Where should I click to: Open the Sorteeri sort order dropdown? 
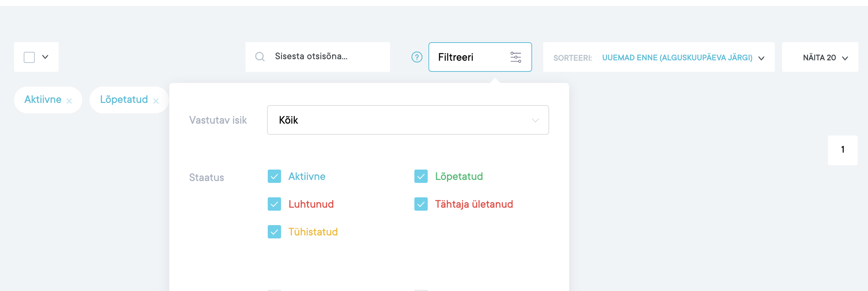pyautogui.click(x=677, y=58)
